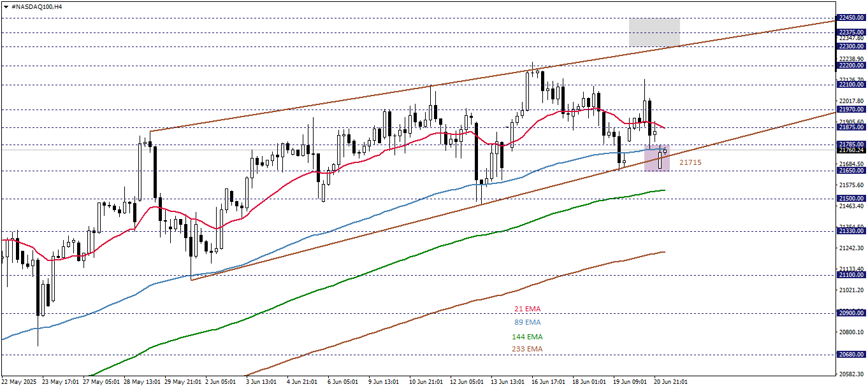Select the 21 EMA legend label
Viewport: 868px width, 389px height.
coord(527,309)
